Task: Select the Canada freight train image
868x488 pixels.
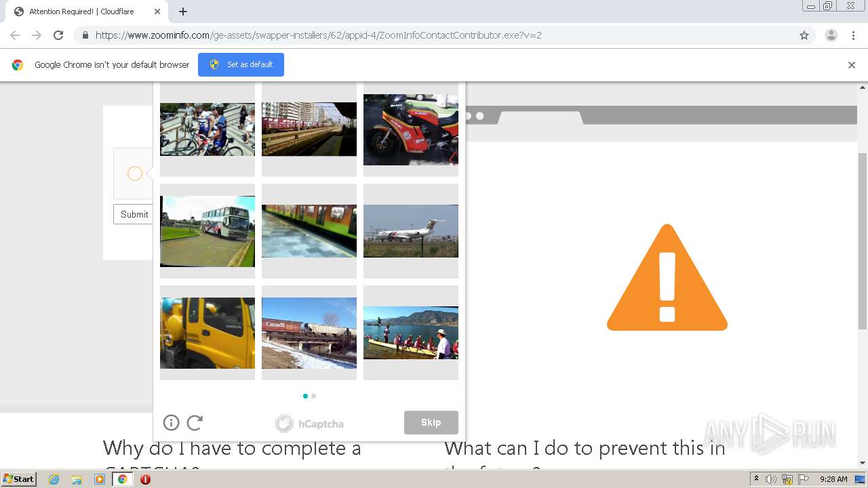Action: point(309,333)
